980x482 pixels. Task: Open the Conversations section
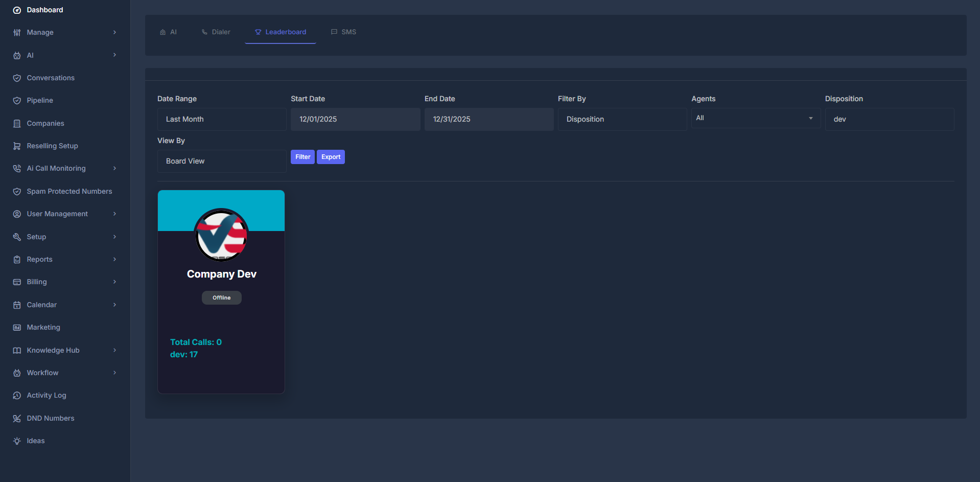coord(51,78)
